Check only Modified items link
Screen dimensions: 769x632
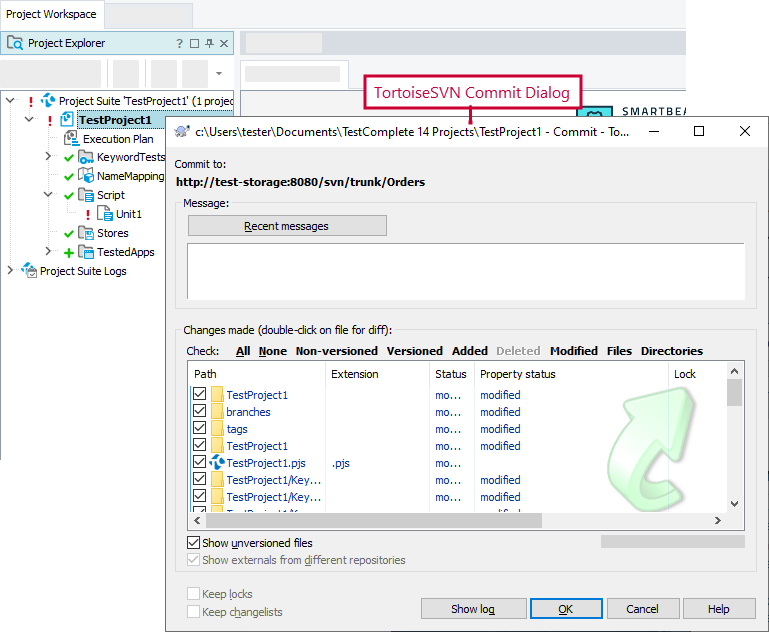[x=573, y=351]
